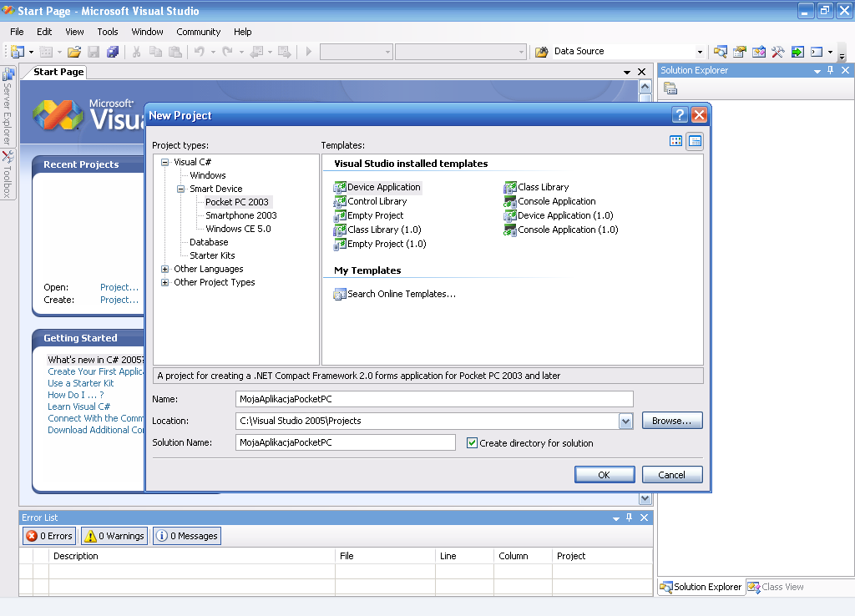Open the Solution Explorer window position dropdown
The width and height of the screenshot is (855, 616).
(817, 71)
